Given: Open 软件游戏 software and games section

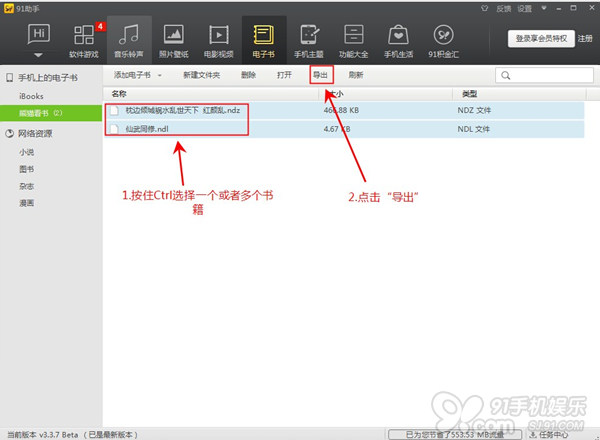Looking at the screenshot, I should (x=84, y=41).
